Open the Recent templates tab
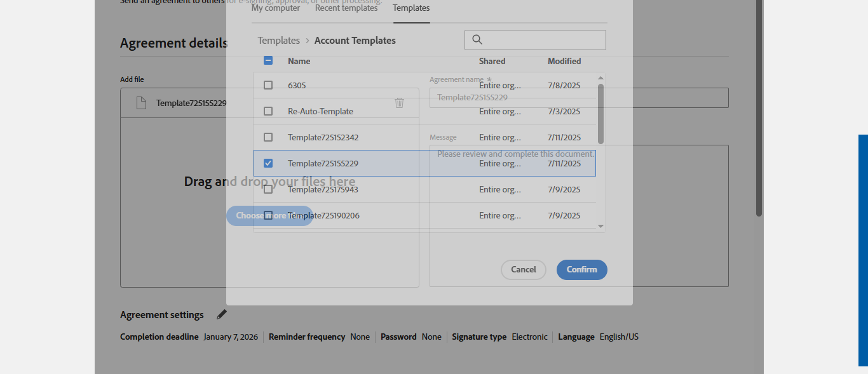 pos(346,8)
